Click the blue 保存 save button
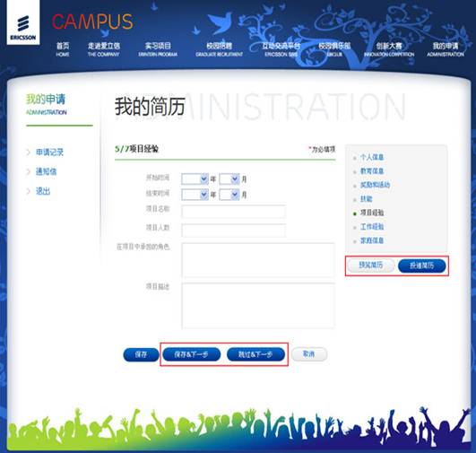 141,354
